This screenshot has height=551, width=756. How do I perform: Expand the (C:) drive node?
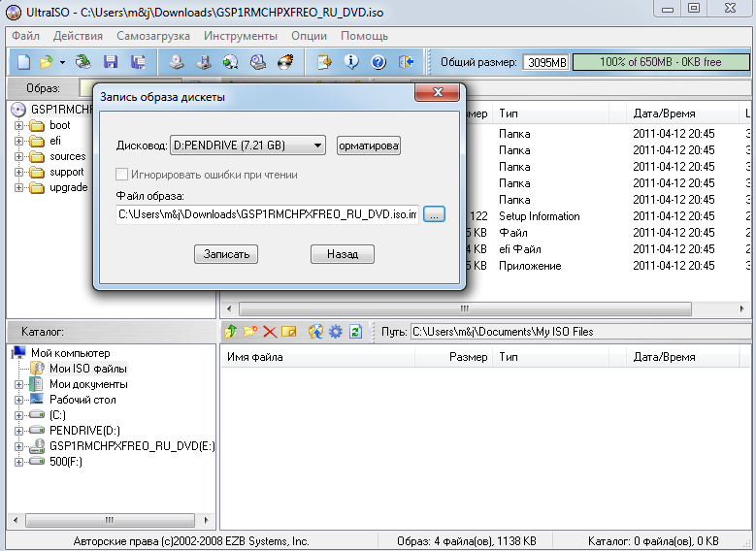(18, 415)
